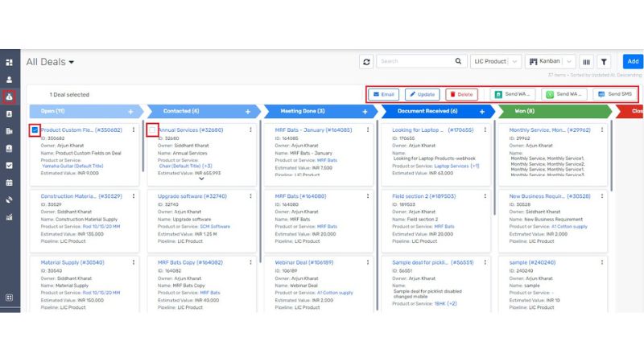The height and width of the screenshot is (362, 644).
Task: Expand the Annual Services card chevron
Action: point(201,179)
